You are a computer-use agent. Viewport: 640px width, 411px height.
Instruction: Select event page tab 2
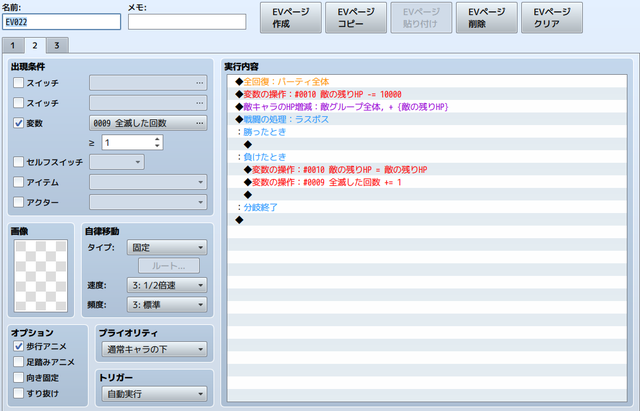point(35,45)
